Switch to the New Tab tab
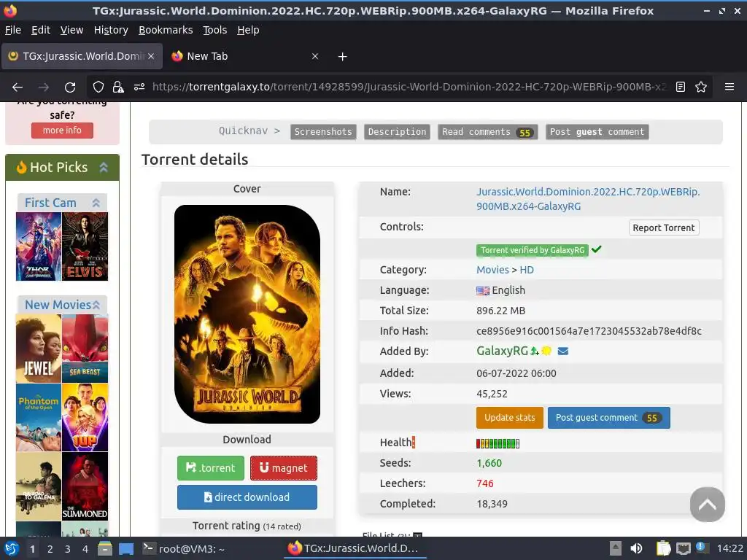The height and width of the screenshot is (560, 747). (245, 56)
